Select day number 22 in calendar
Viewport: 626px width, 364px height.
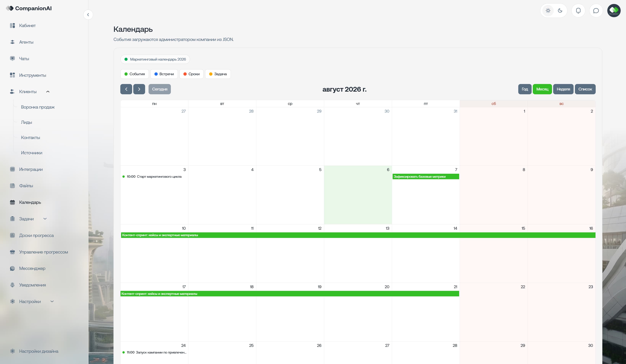tap(523, 287)
